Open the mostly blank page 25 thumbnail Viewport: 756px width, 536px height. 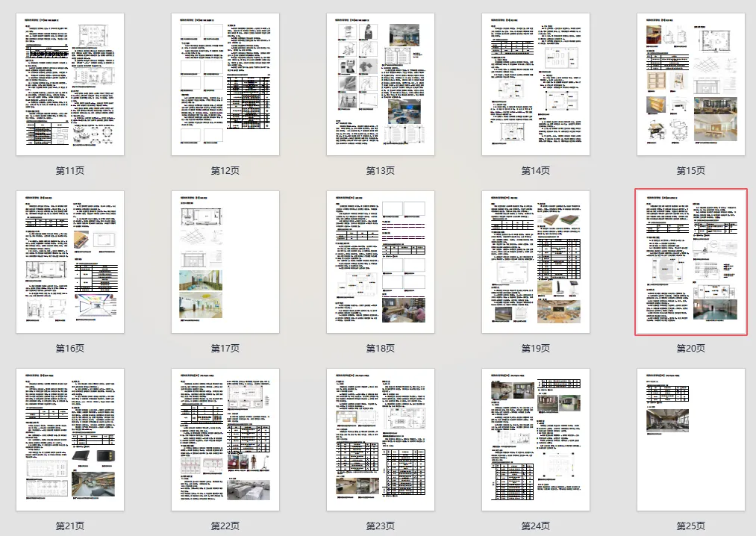[690, 440]
